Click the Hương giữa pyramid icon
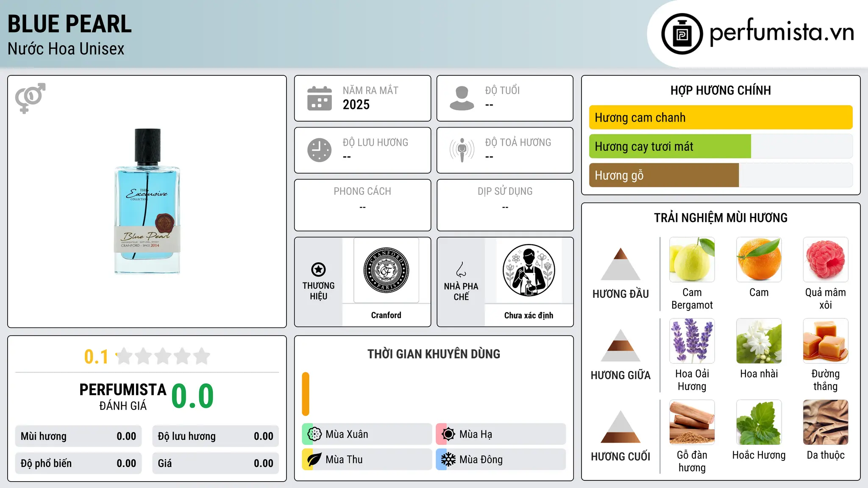 620,345
